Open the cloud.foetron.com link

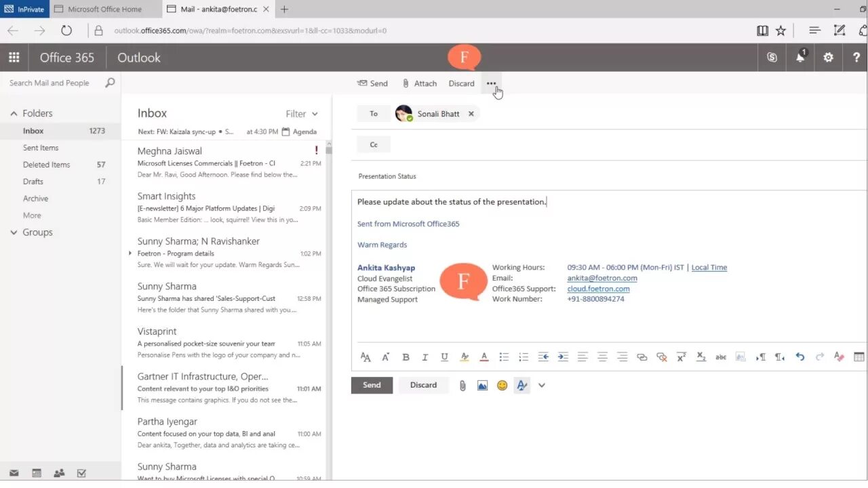[598, 289]
